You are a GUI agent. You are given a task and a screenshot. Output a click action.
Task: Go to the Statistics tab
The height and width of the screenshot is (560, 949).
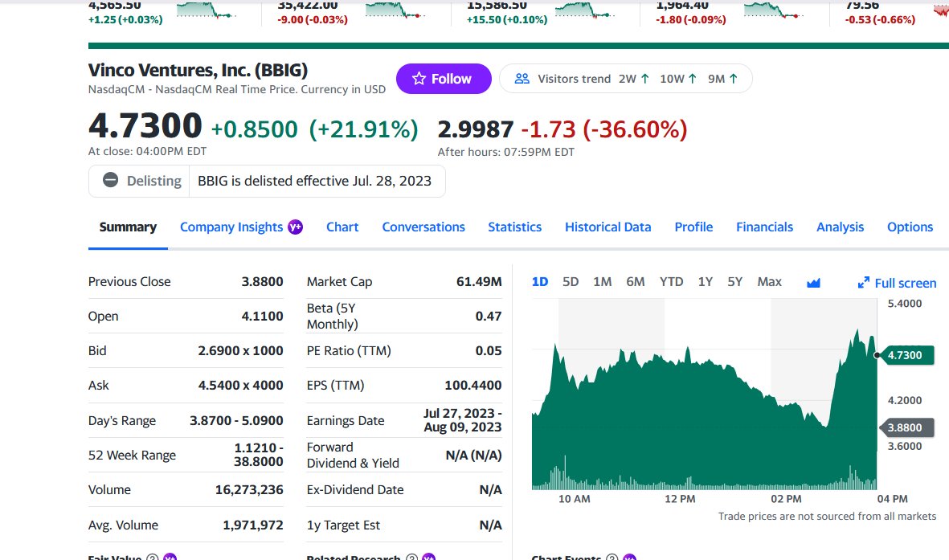(x=514, y=227)
